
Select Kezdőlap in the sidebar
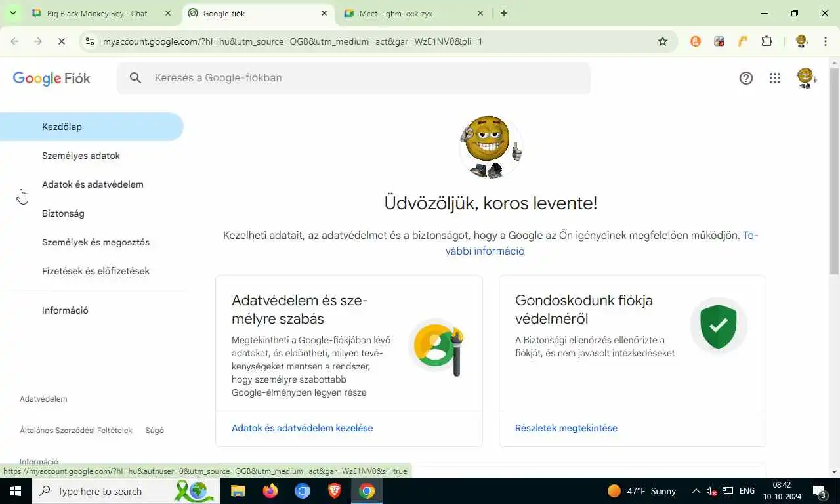[x=92, y=127]
